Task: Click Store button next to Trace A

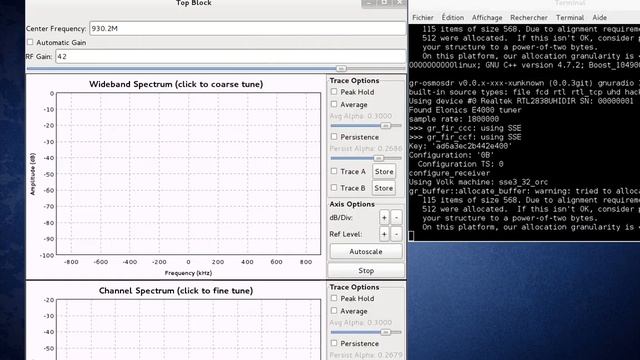Action: (x=384, y=171)
